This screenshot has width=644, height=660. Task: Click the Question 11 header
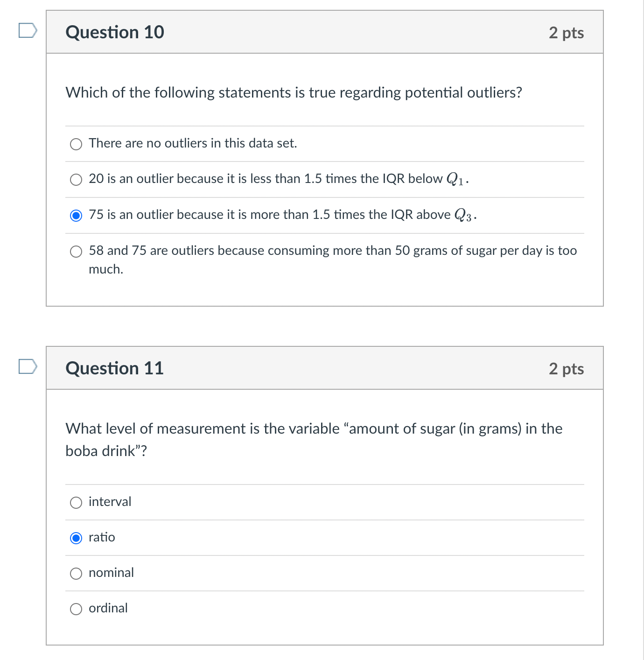pyautogui.click(x=114, y=368)
